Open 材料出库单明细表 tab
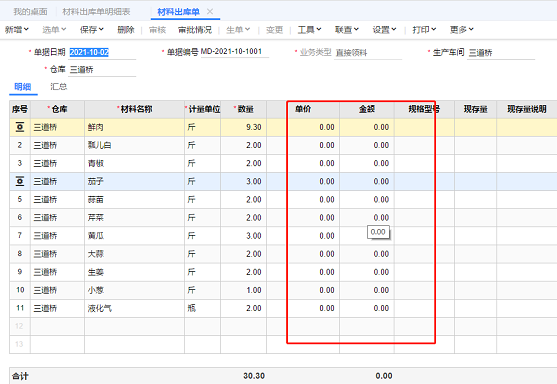The height and width of the screenshot is (384, 557). tap(96, 12)
